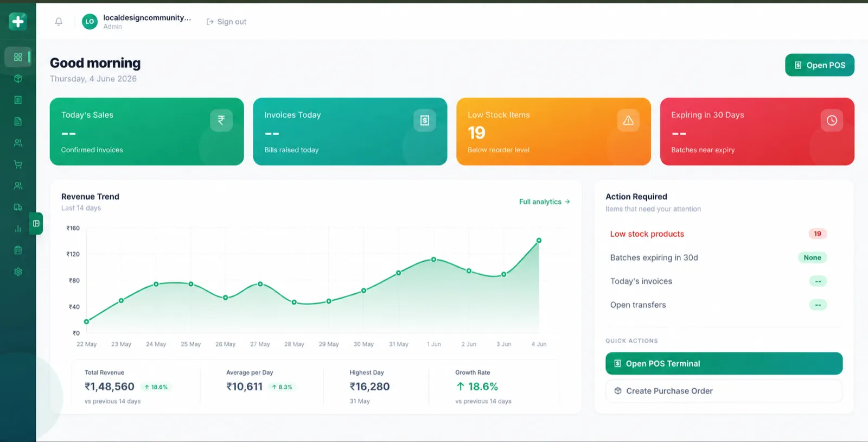Click the LO user avatar
The width and height of the screenshot is (868, 442).
pyautogui.click(x=90, y=22)
